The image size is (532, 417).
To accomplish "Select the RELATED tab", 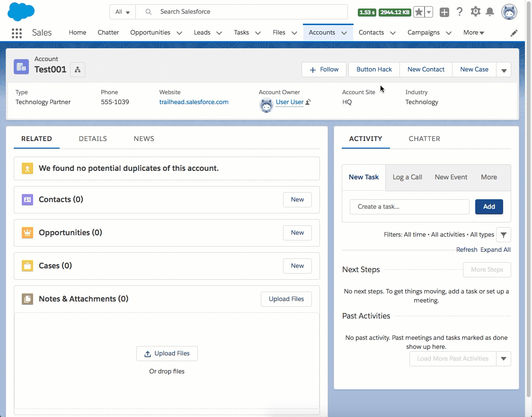I will (36, 139).
